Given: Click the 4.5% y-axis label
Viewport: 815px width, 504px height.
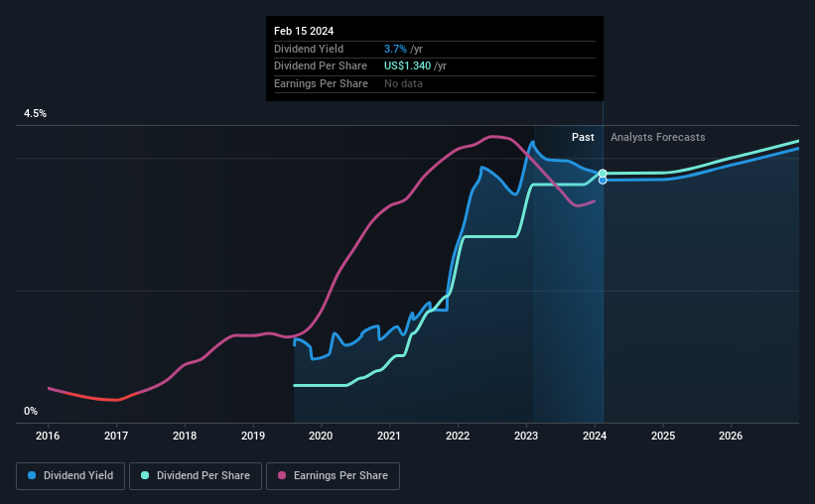Looking at the screenshot, I should coord(35,113).
